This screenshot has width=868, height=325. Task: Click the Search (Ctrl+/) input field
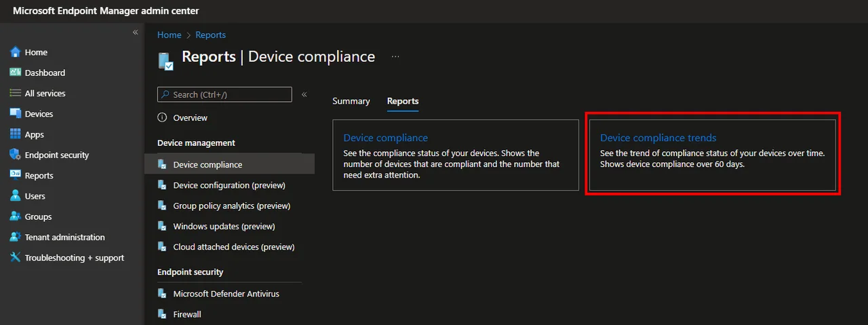coord(224,94)
